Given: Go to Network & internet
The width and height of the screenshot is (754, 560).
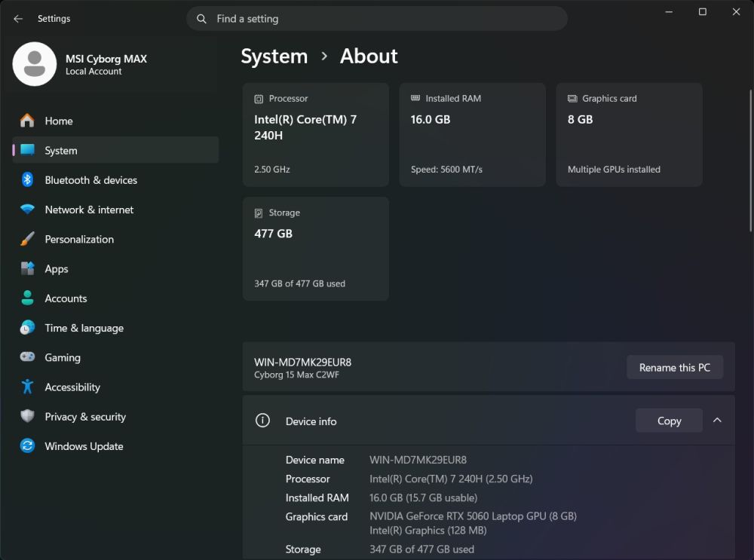Looking at the screenshot, I should tap(115, 210).
